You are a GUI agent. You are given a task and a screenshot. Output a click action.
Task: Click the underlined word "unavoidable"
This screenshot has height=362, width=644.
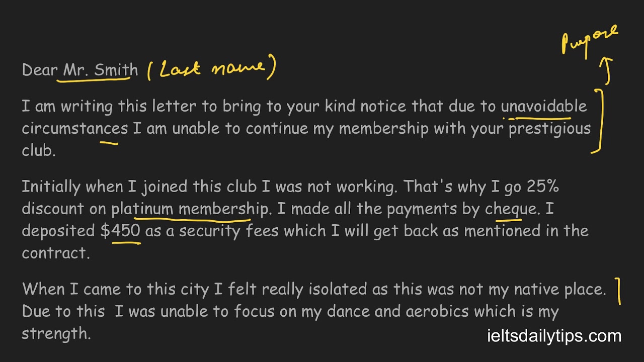pyautogui.click(x=544, y=107)
